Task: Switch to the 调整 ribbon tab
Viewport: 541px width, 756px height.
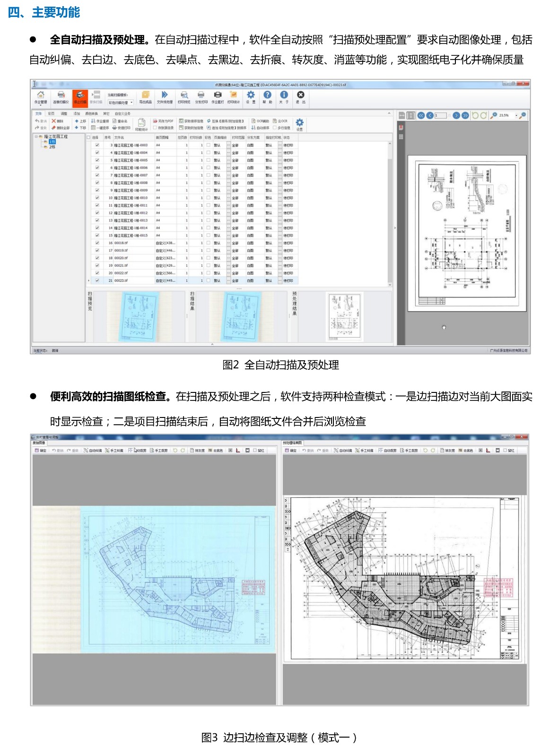Action: [64, 113]
